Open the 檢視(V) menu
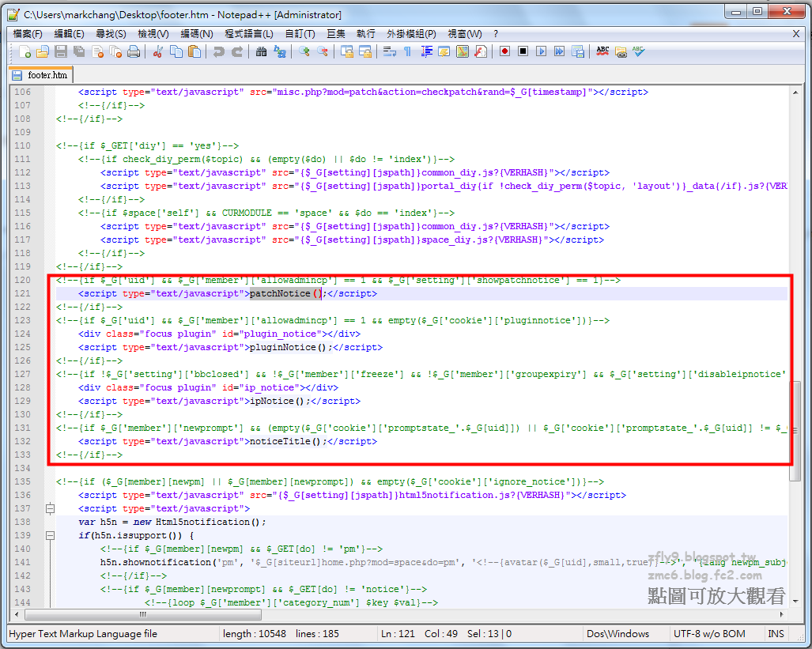This screenshot has width=812, height=649. click(x=153, y=34)
